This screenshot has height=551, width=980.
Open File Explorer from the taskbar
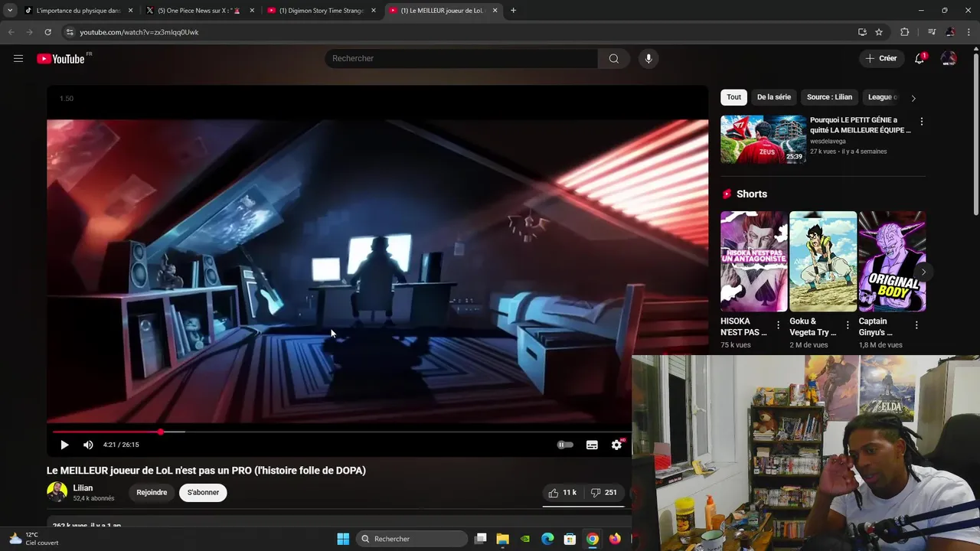tap(503, 539)
